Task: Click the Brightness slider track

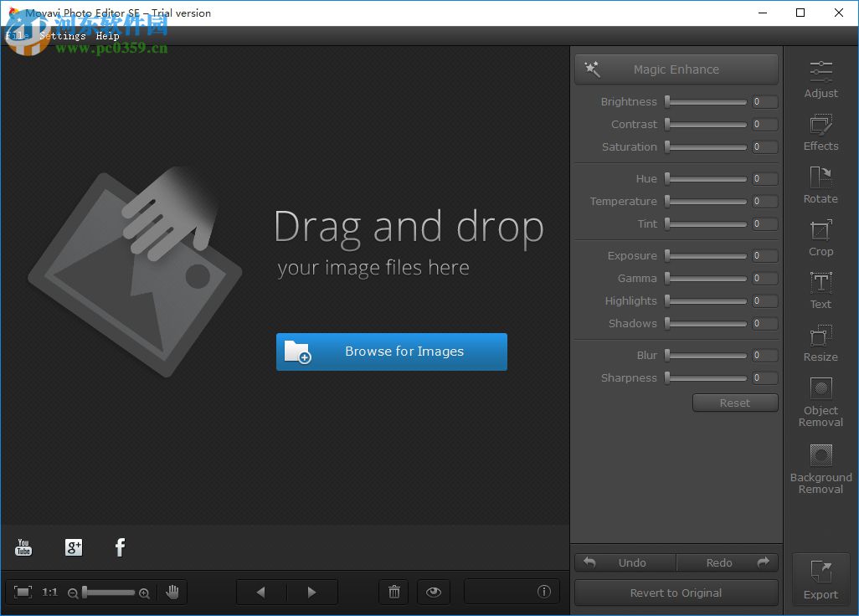Action: coord(707,102)
